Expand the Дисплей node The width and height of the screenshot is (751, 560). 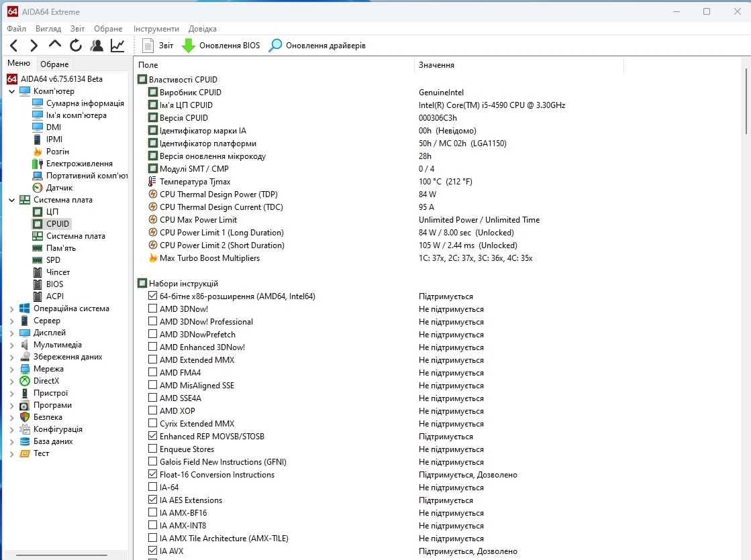pos(11,333)
